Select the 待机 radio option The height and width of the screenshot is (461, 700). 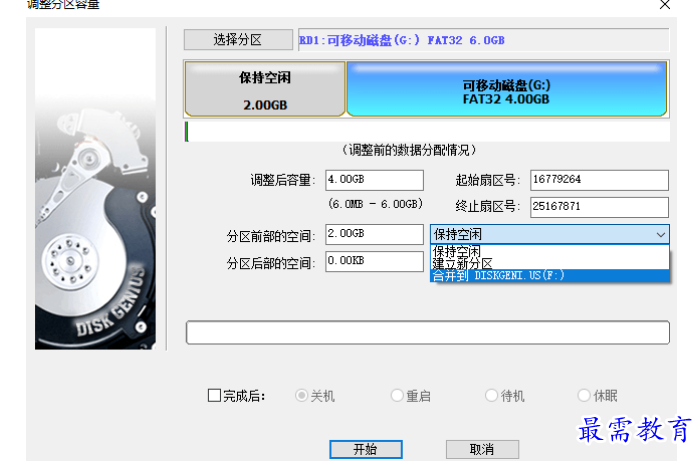[492, 395]
